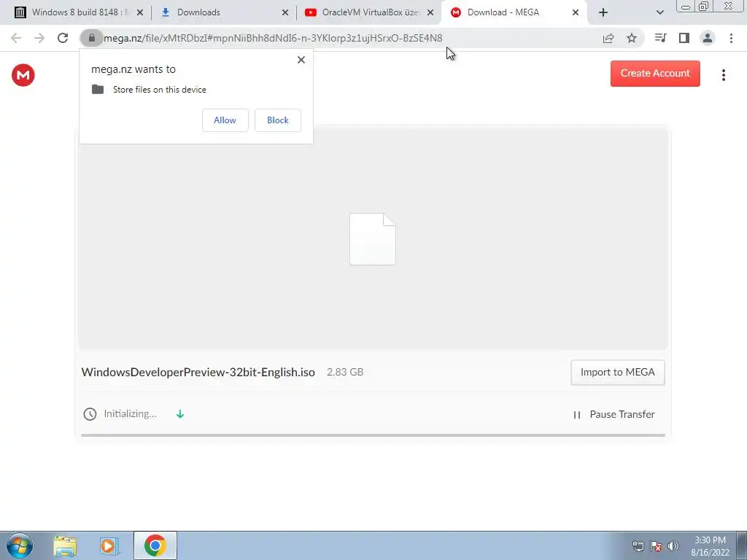
Task: Open the media control icon in toolbar
Action: [x=660, y=38]
